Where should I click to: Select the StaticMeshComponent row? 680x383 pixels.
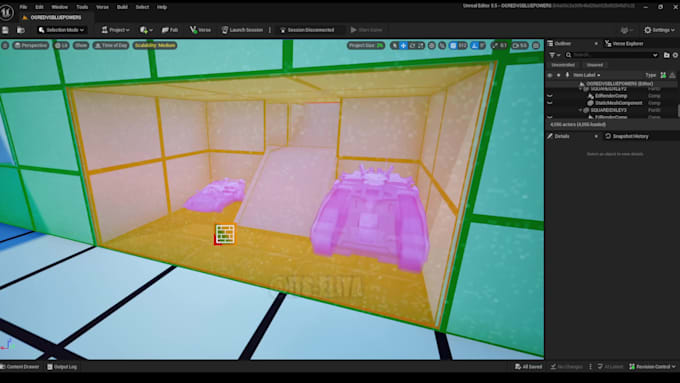[611, 103]
